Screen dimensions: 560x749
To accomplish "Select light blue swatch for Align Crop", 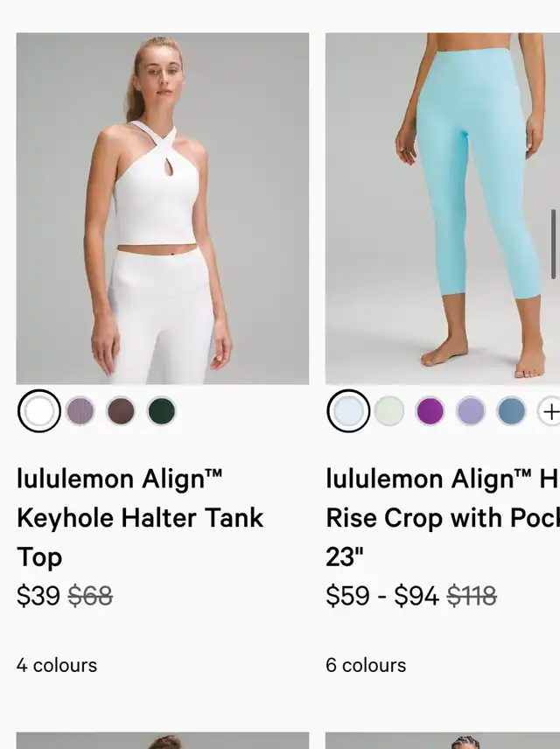I will pyautogui.click(x=348, y=411).
